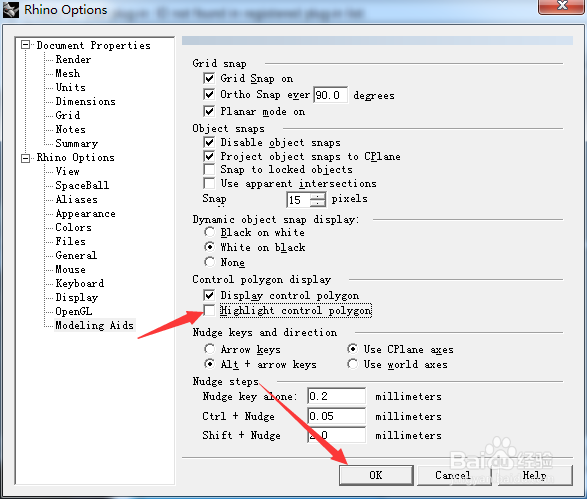Select General in the tree
The height and width of the screenshot is (499, 587).
76,255
